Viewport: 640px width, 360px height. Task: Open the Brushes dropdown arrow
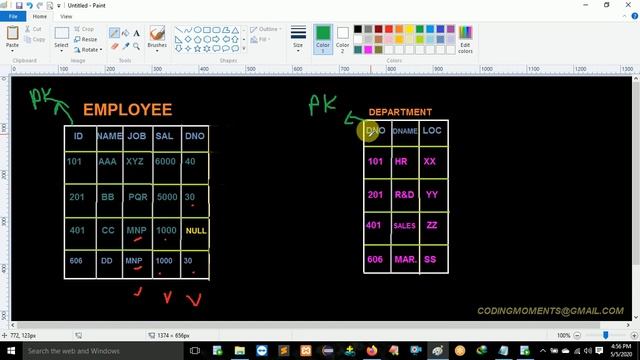pyautogui.click(x=157, y=51)
